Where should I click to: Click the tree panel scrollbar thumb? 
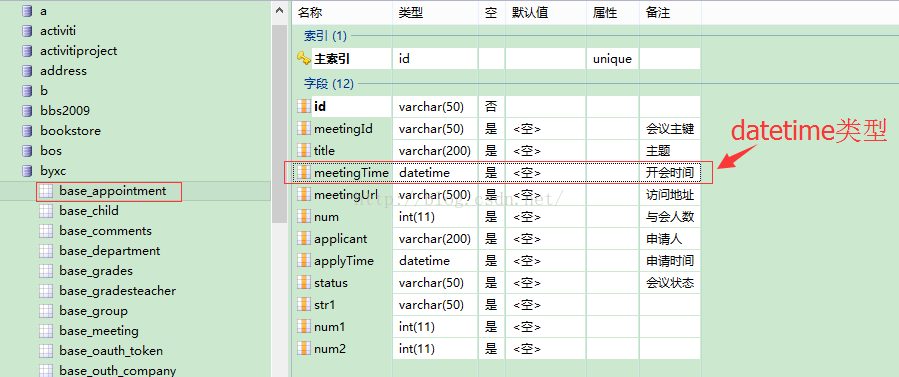(279, 123)
